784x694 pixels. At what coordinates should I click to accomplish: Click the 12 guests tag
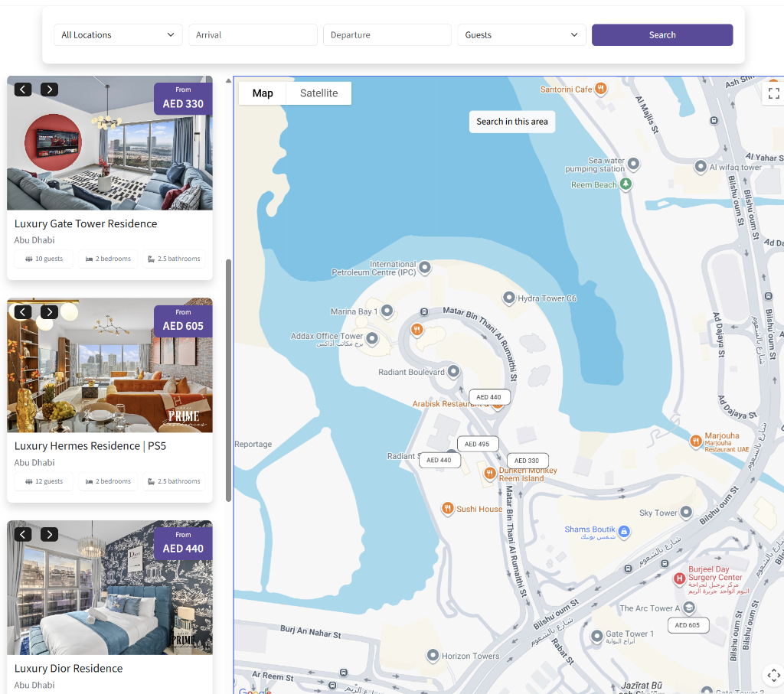[44, 481]
